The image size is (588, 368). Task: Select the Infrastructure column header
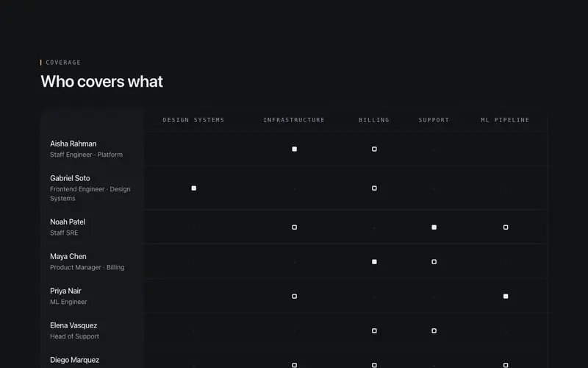point(294,120)
